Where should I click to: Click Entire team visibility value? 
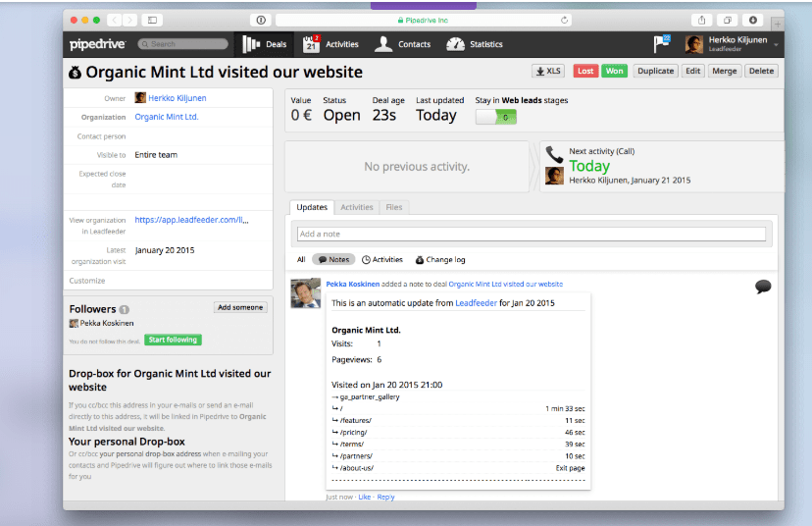(156, 155)
